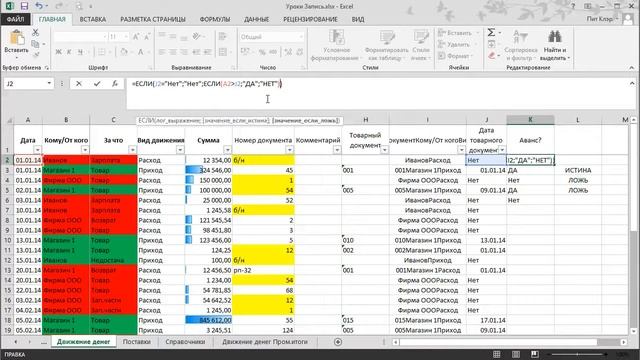
Task: Open the Общий number format dropdown
Action: point(301,37)
